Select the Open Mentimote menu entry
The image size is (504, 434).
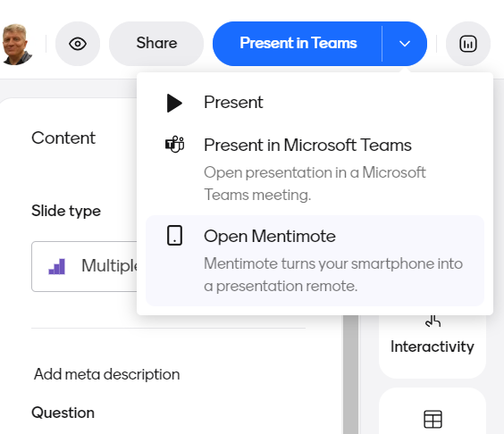pos(315,261)
